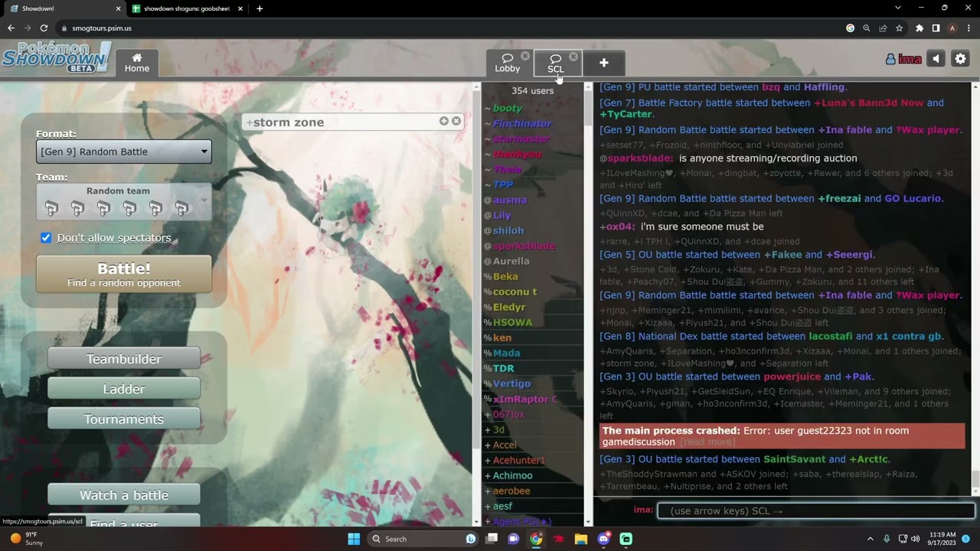Screen dimensions: 980x551
Task: Open the browser zoom control icon
Action: (867, 28)
